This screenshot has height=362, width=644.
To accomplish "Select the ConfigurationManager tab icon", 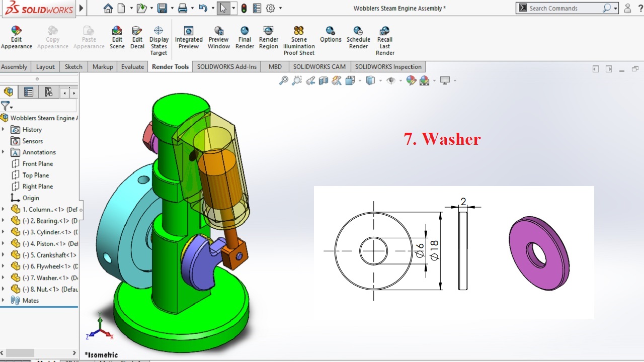I will pyautogui.click(x=48, y=92).
